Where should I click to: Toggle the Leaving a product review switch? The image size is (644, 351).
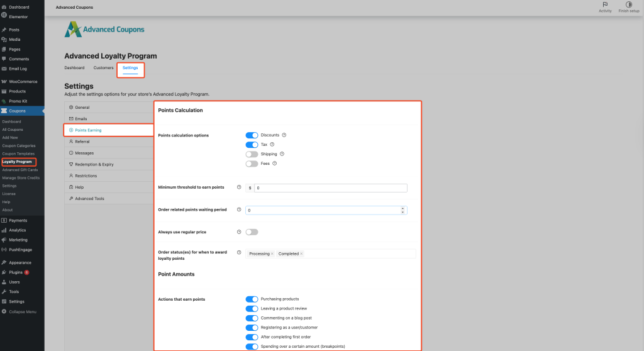(x=252, y=309)
